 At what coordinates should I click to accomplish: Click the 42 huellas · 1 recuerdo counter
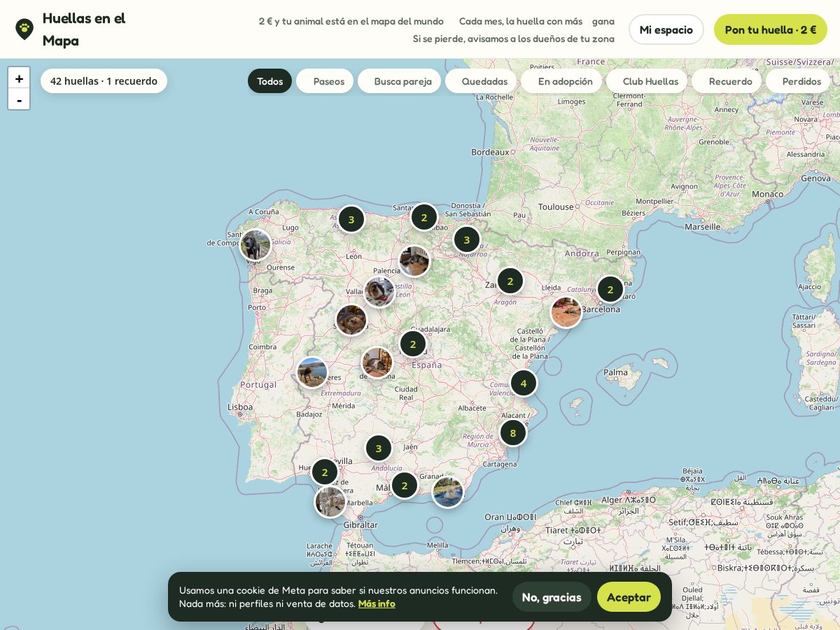point(104,81)
